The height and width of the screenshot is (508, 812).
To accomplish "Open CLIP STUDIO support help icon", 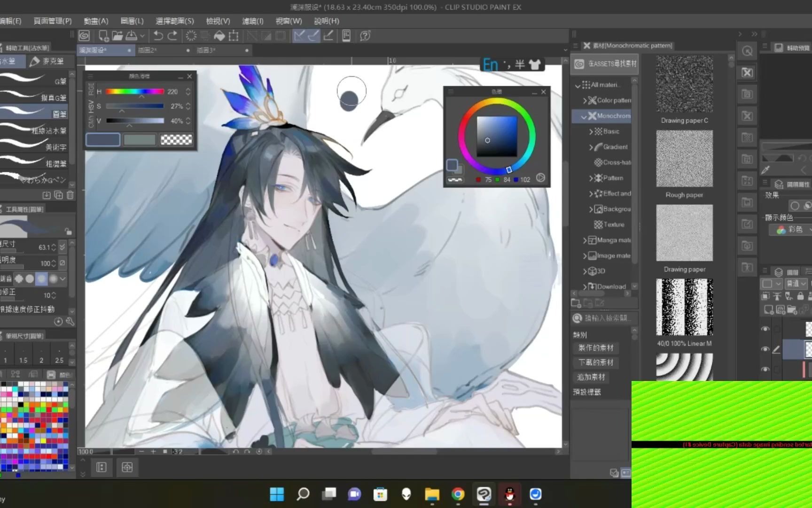I will tap(365, 36).
